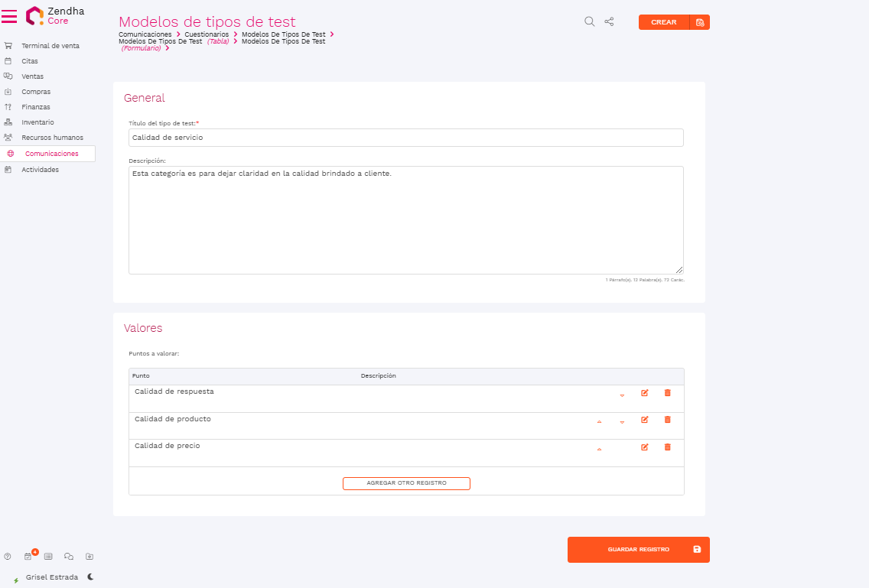Click the share icon
This screenshot has width=869, height=588.
click(x=610, y=21)
